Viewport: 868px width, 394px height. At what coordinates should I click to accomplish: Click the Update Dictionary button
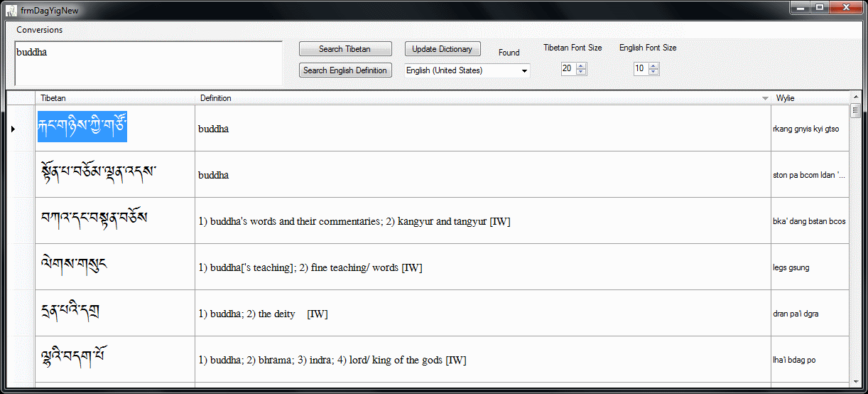pyautogui.click(x=443, y=49)
